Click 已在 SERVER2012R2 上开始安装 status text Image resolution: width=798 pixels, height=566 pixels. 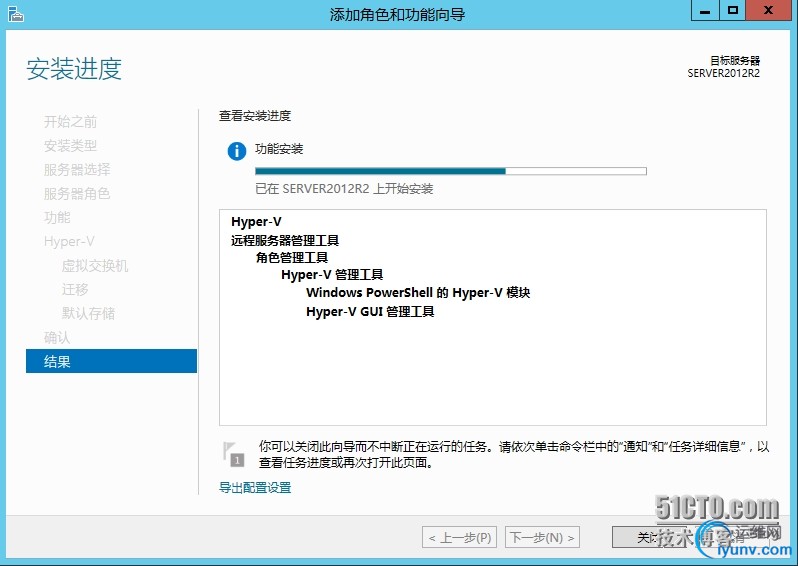pyautogui.click(x=344, y=189)
